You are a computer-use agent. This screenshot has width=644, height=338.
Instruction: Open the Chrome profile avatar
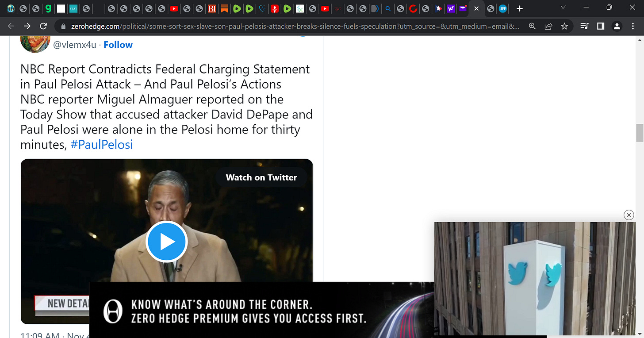(x=617, y=27)
